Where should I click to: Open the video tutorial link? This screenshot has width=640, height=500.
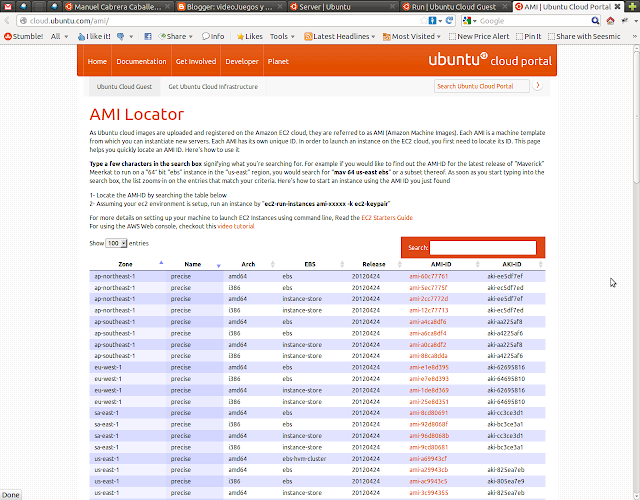236,226
